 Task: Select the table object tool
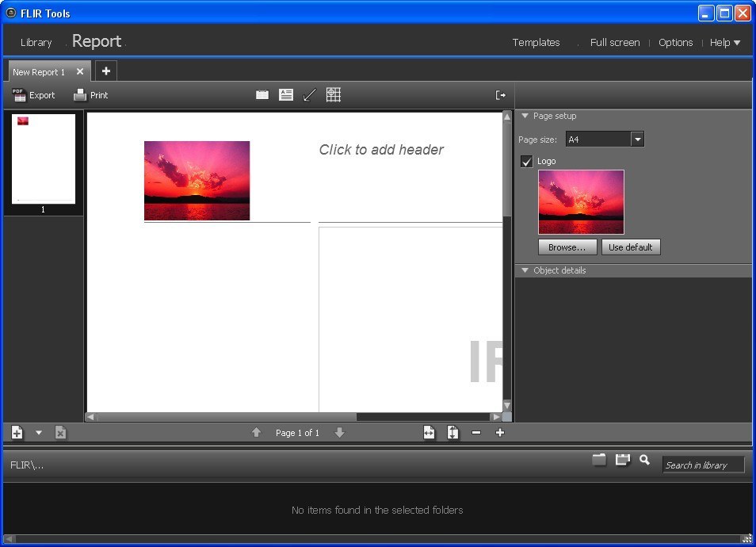pyautogui.click(x=334, y=94)
